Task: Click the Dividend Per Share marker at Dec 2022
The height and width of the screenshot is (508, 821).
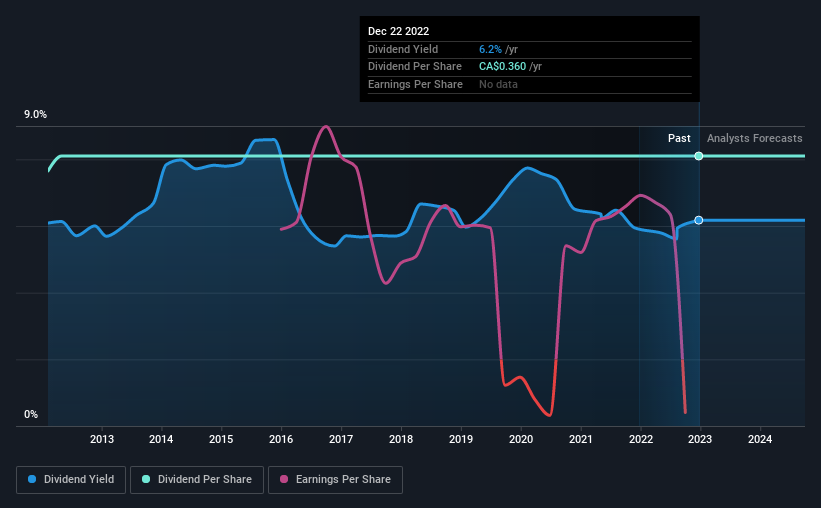Action: click(698, 156)
